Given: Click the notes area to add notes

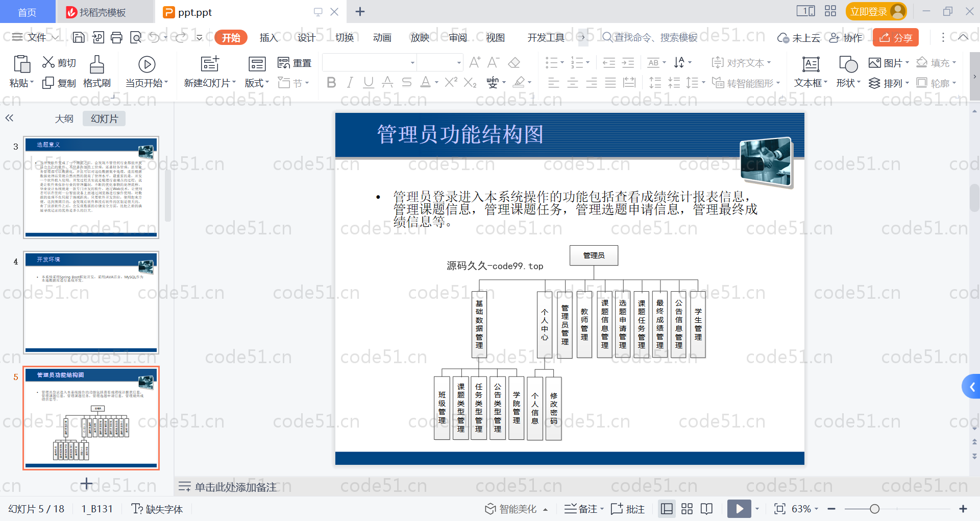Looking at the screenshot, I should pos(236,487).
